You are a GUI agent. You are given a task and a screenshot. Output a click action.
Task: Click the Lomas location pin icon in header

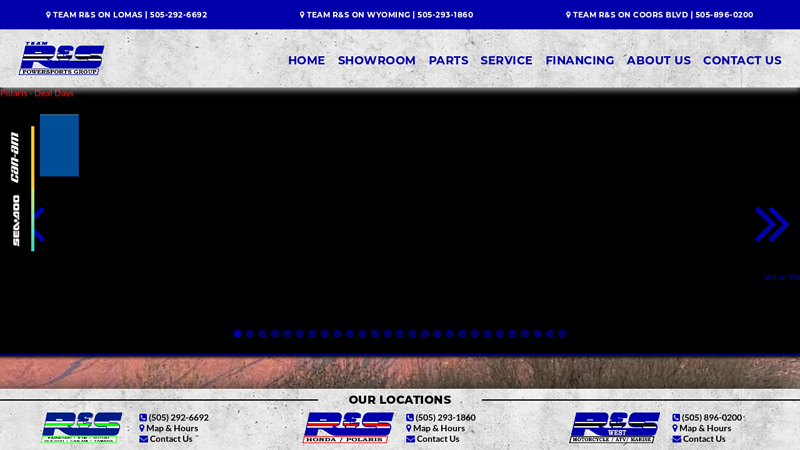(48, 15)
